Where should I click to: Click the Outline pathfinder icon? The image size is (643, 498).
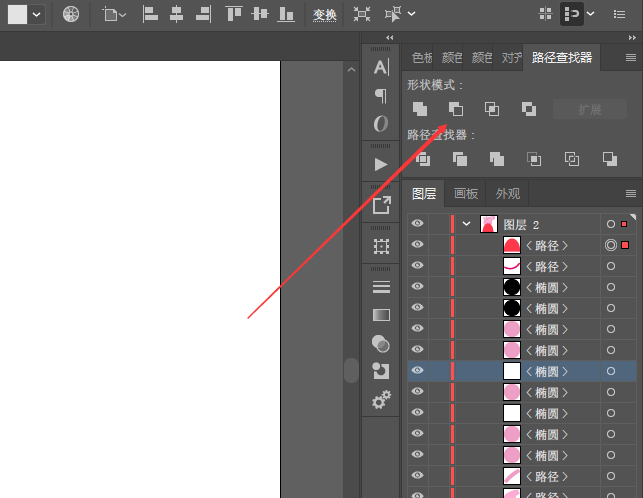point(572,159)
